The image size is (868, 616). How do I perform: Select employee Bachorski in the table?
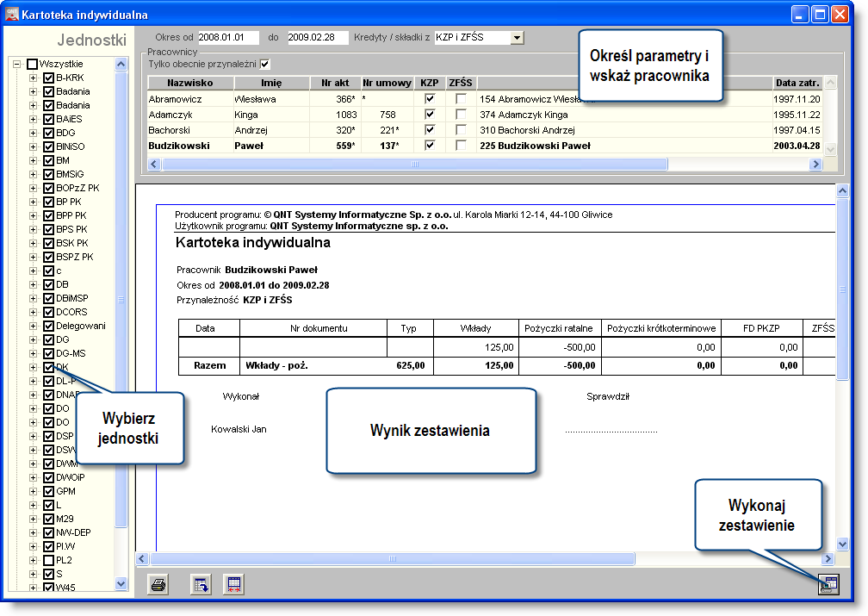point(485,130)
